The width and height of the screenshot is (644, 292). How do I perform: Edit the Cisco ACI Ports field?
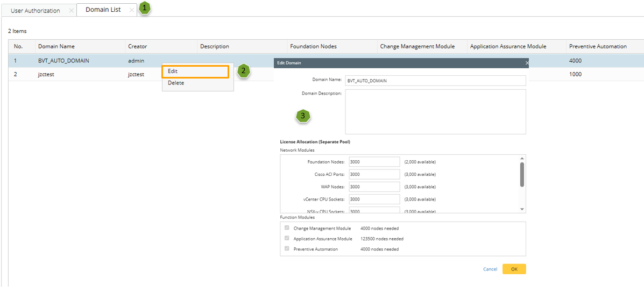coord(374,174)
